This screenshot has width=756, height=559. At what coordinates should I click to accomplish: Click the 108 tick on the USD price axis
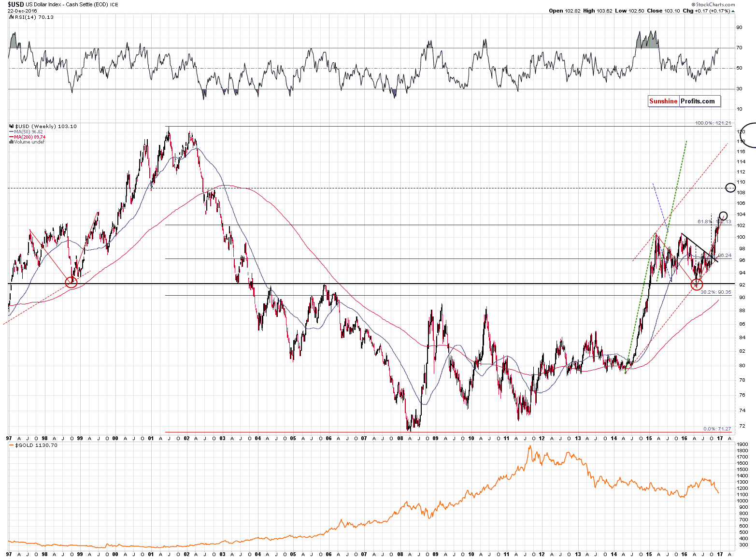(741, 193)
